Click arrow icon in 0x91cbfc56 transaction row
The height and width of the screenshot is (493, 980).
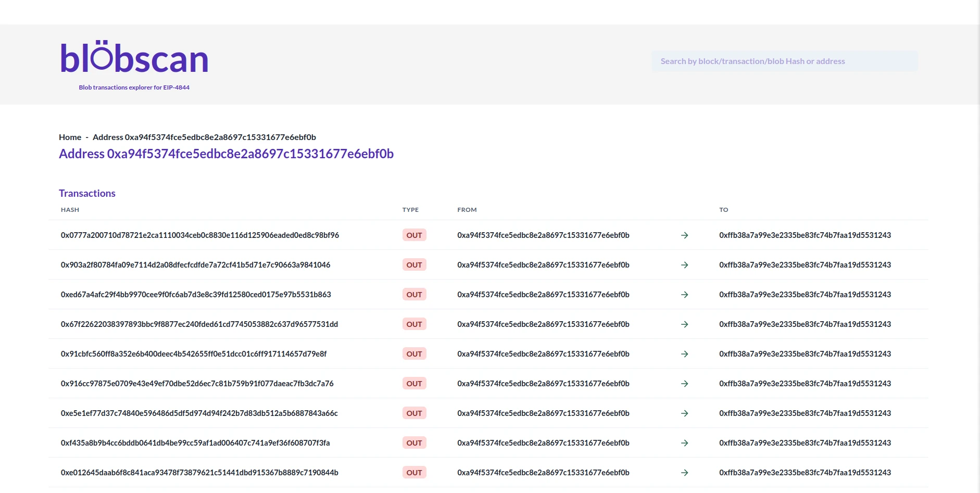click(x=685, y=354)
